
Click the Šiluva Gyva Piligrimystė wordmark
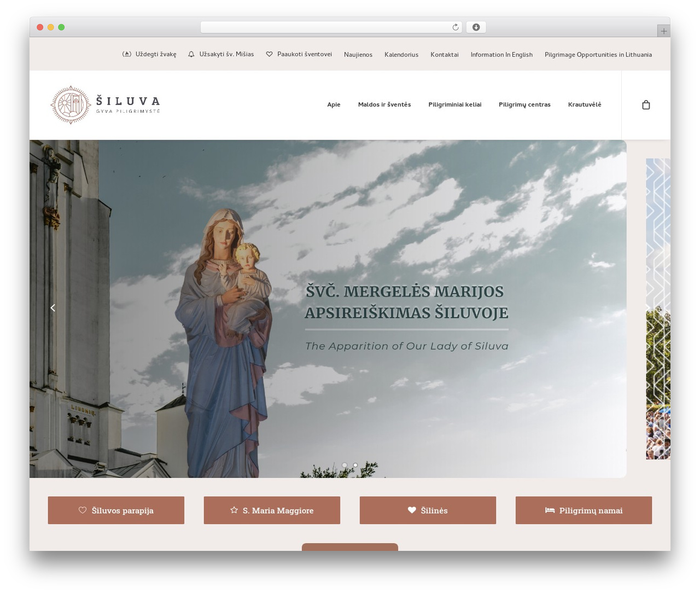[128, 104]
